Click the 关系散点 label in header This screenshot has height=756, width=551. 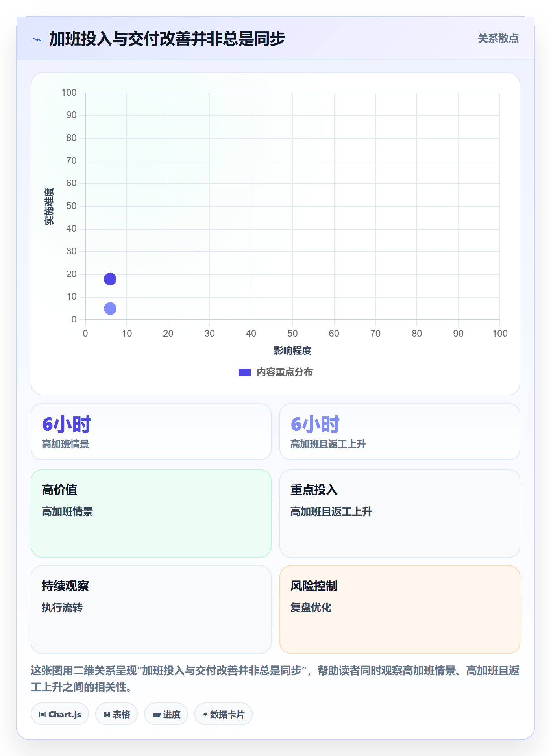(x=498, y=39)
